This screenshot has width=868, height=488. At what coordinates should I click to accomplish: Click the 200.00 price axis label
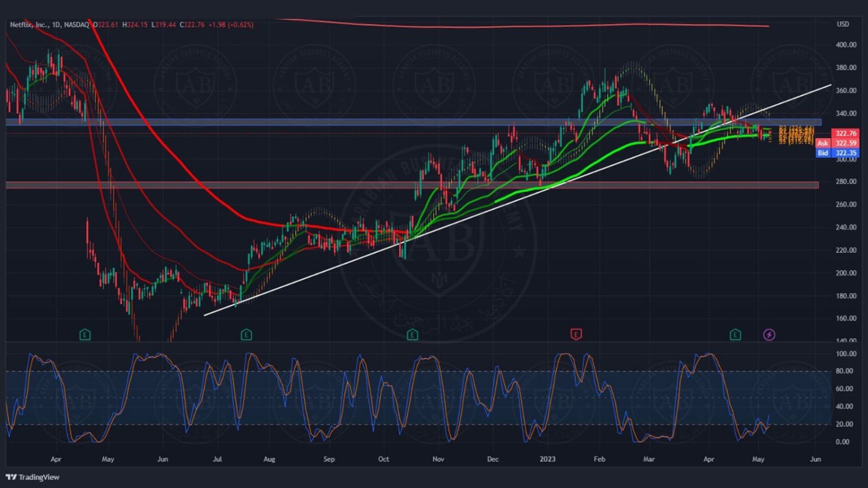click(846, 273)
